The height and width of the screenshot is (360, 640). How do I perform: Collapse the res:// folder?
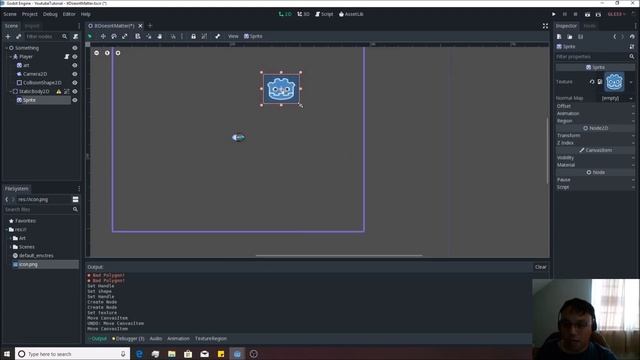(7, 230)
